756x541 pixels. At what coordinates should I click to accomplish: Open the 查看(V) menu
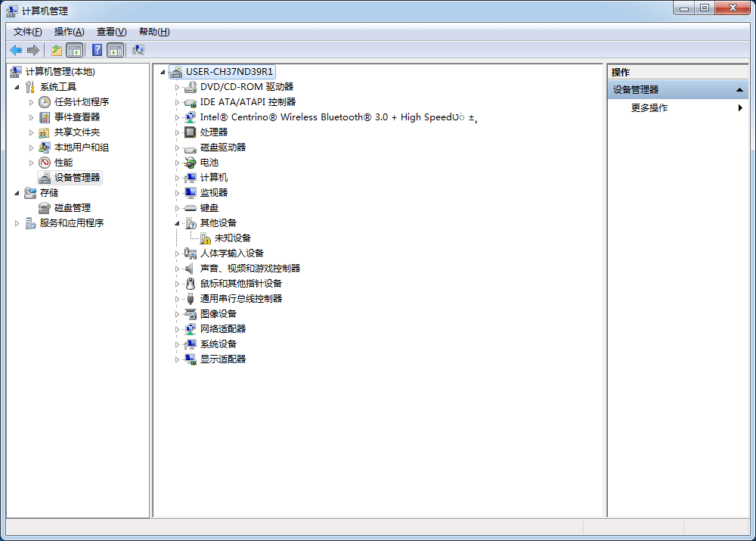point(111,32)
